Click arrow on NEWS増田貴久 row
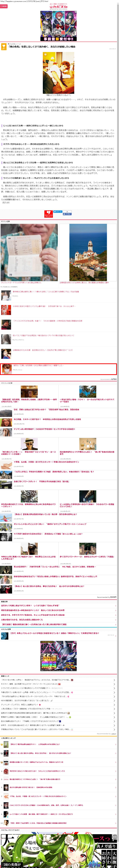Viewport: 119px width, 868px height. click(x=114, y=701)
